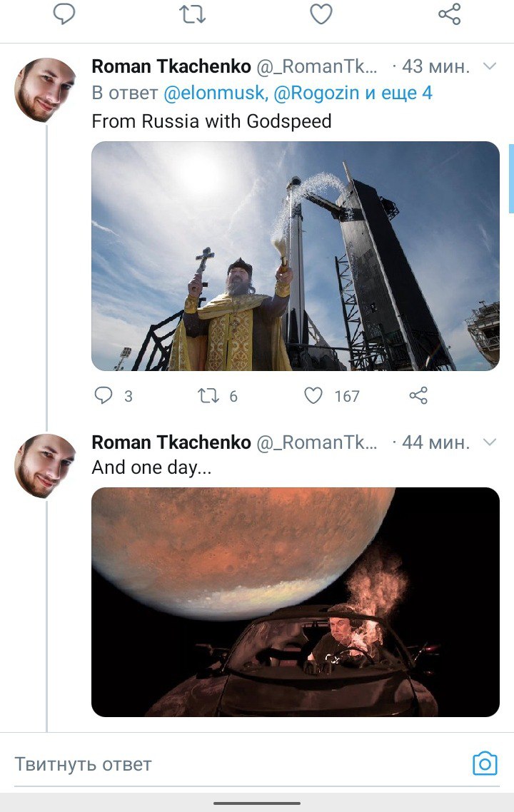Expand options for the 44 мин. tweet
Screen dimensions: 514x812
pyautogui.click(x=490, y=442)
